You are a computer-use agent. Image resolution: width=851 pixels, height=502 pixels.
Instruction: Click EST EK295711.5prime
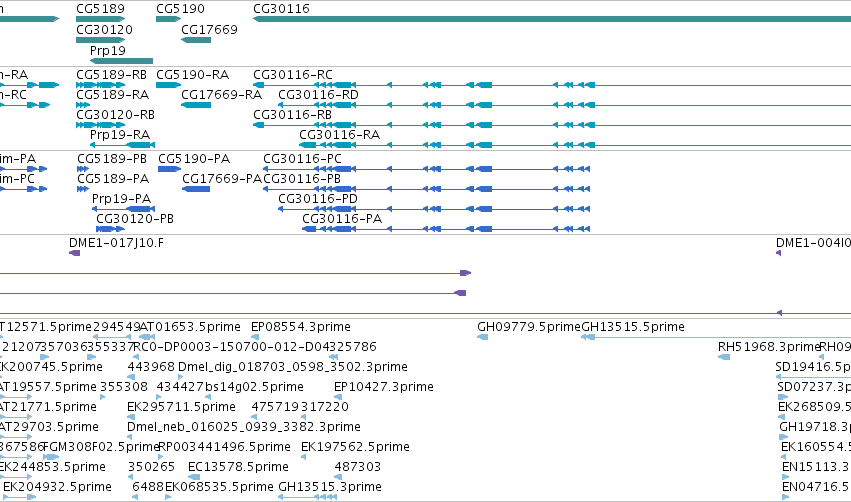point(129,417)
